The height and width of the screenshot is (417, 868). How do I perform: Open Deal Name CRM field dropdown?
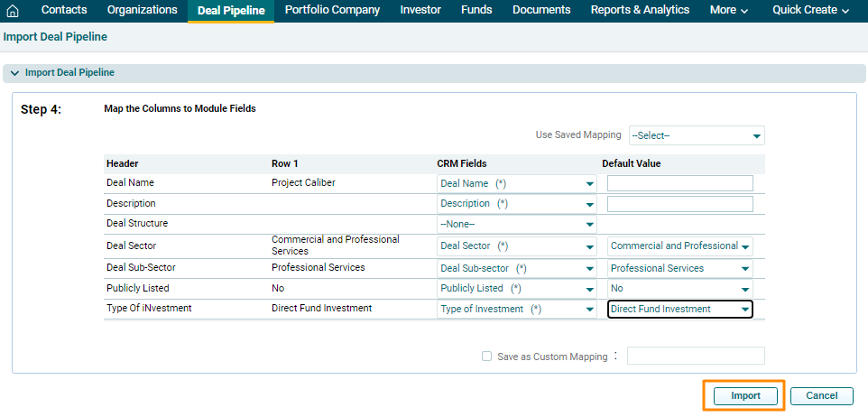(x=516, y=183)
